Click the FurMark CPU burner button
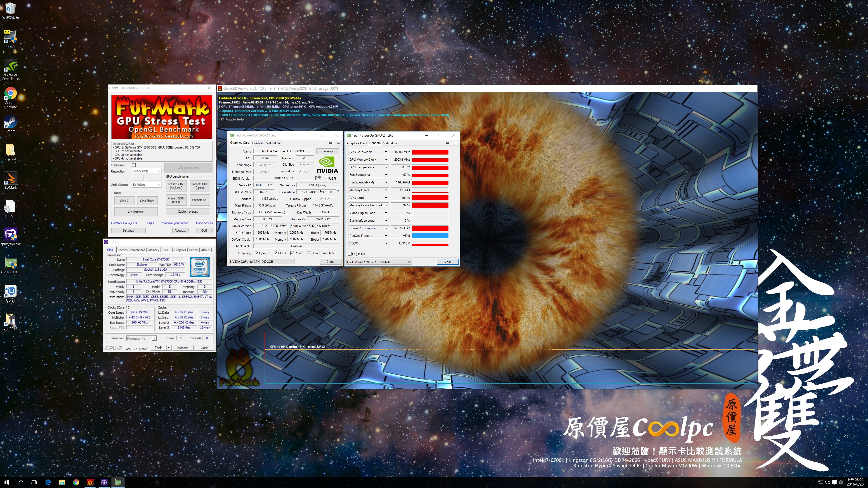The width and height of the screenshot is (868, 488). tap(135, 212)
